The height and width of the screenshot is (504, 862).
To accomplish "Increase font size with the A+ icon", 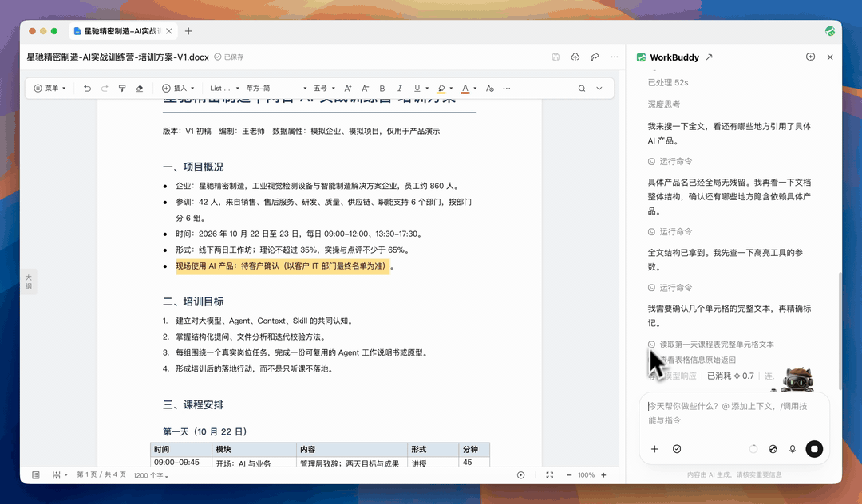I will 348,88.
